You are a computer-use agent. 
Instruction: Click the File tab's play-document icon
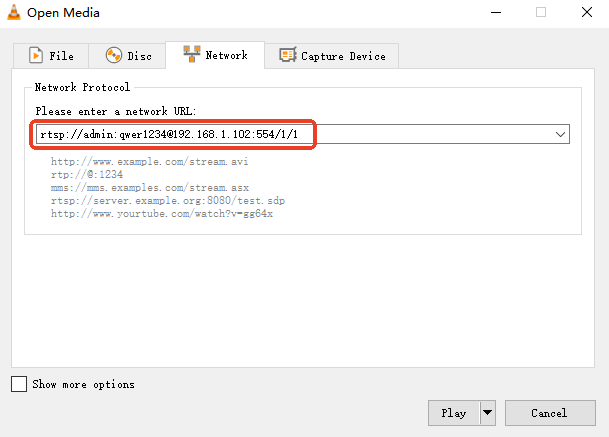coord(36,55)
